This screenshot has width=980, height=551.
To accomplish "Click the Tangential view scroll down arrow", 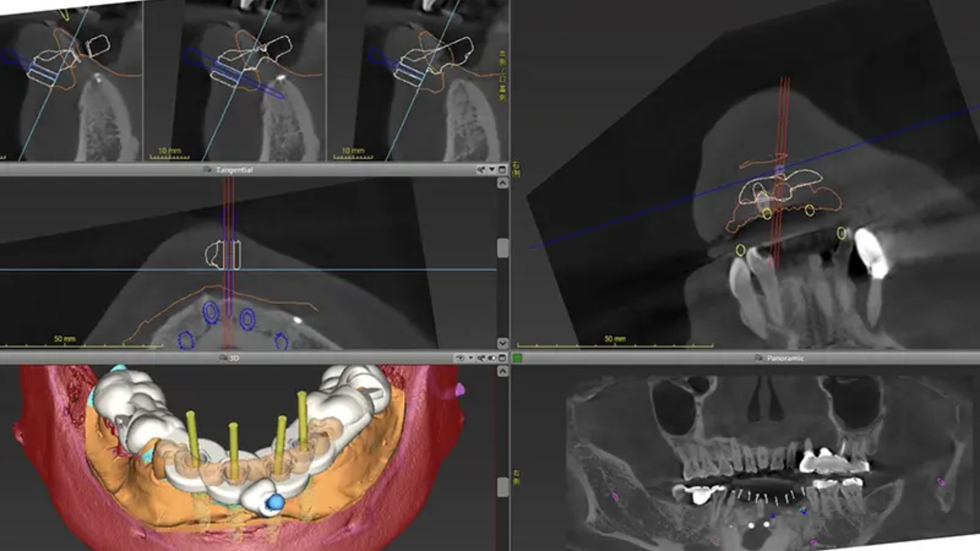I will 503,343.
